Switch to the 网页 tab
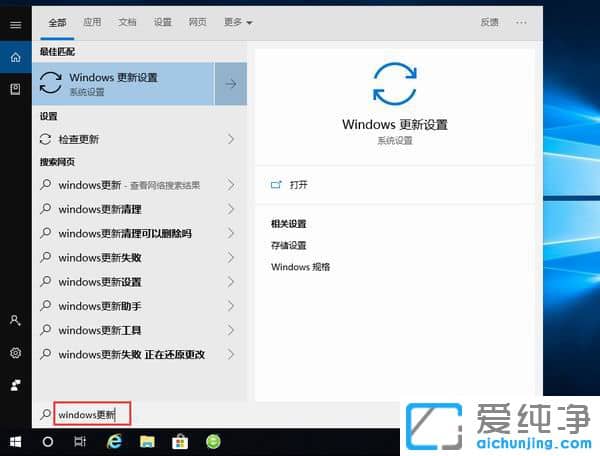Viewport: 600px width, 456px height. click(x=197, y=22)
